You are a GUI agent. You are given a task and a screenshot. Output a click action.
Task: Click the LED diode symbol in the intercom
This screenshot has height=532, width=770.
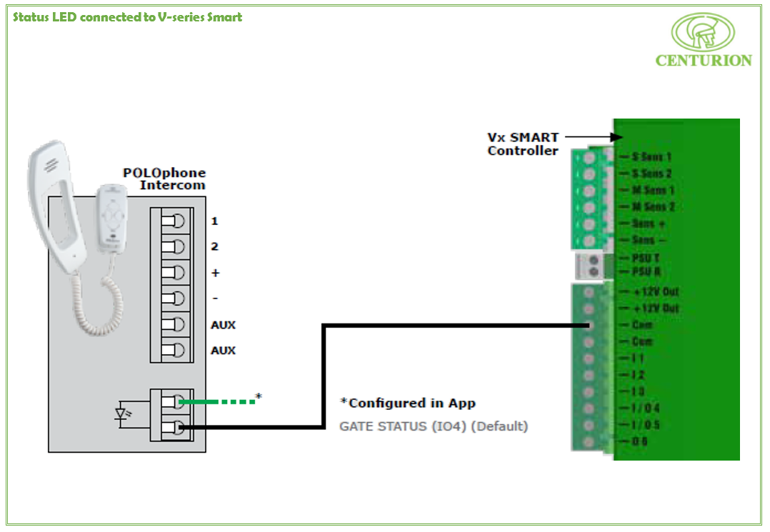pyautogui.click(x=121, y=415)
